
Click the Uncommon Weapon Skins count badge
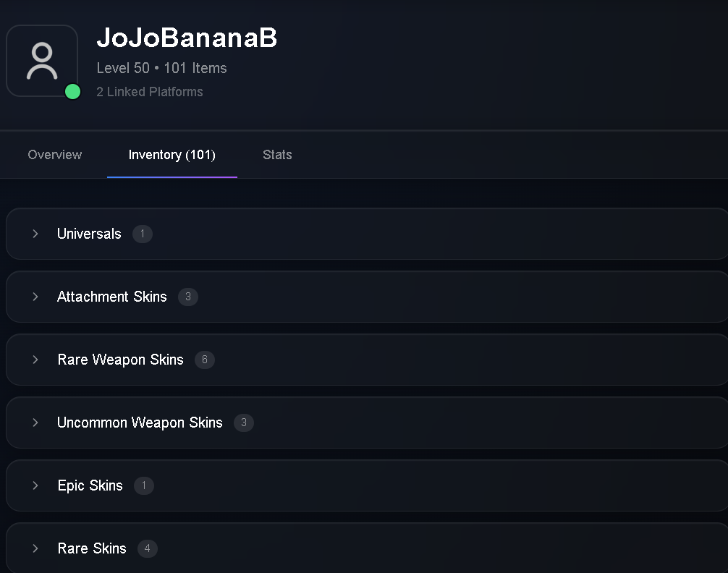[244, 423]
